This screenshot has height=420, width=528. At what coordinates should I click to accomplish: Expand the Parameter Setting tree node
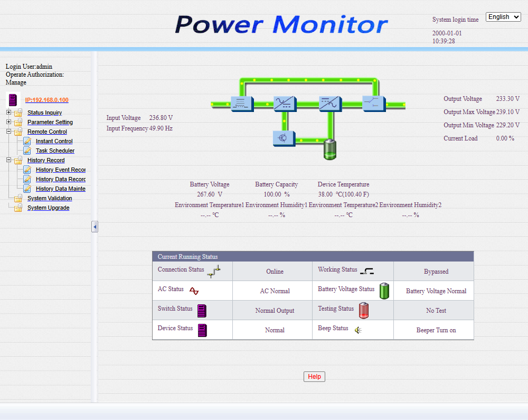click(x=8, y=122)
